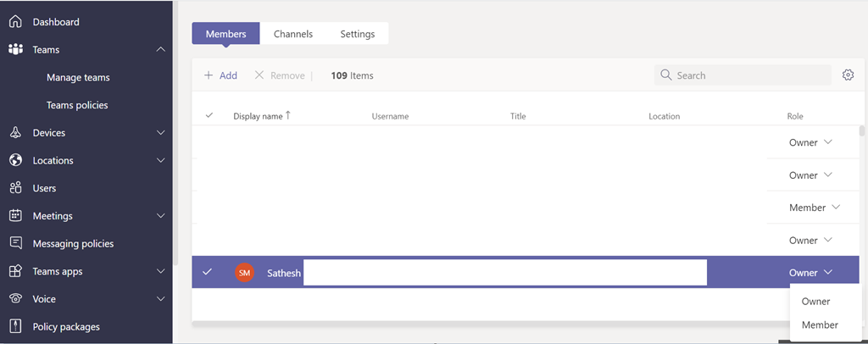Collapse the Teams section chevron
Image resolution: width=868 pixels, height=344 pixels.
click(160, 50)
